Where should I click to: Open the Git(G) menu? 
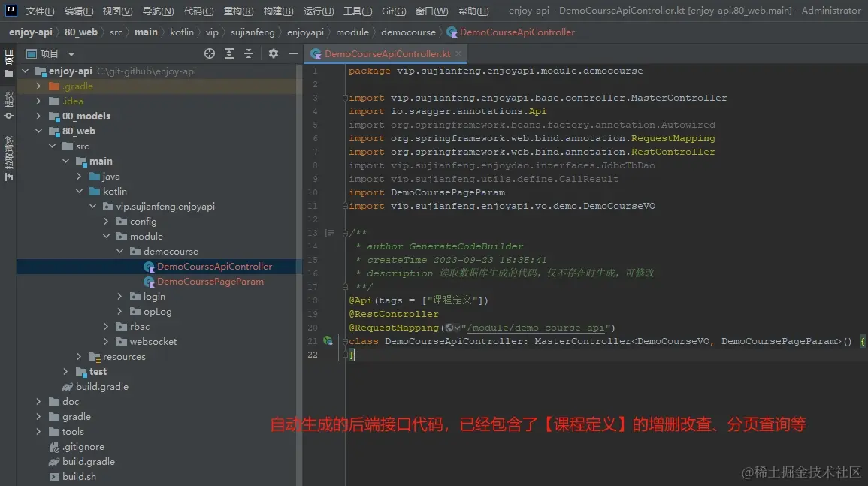click(394, 11)
